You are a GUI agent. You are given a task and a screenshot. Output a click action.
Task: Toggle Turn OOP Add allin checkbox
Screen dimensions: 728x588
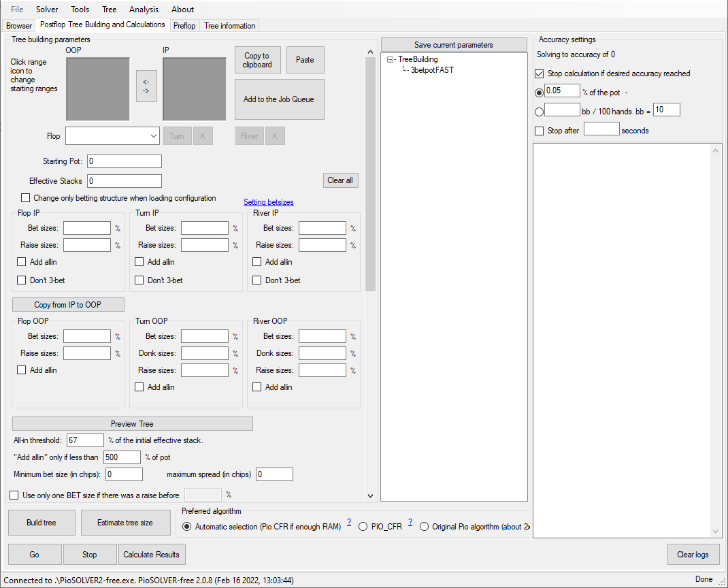(x=139, y=387)
